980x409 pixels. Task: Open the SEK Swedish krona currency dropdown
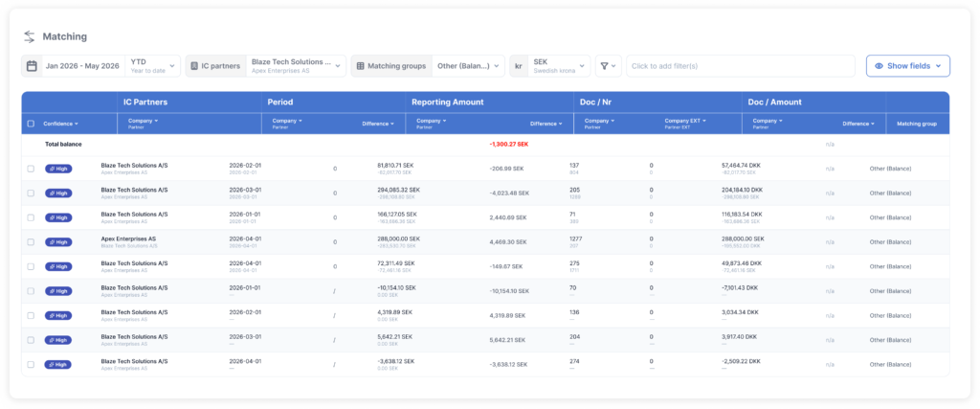coord(559,66)
